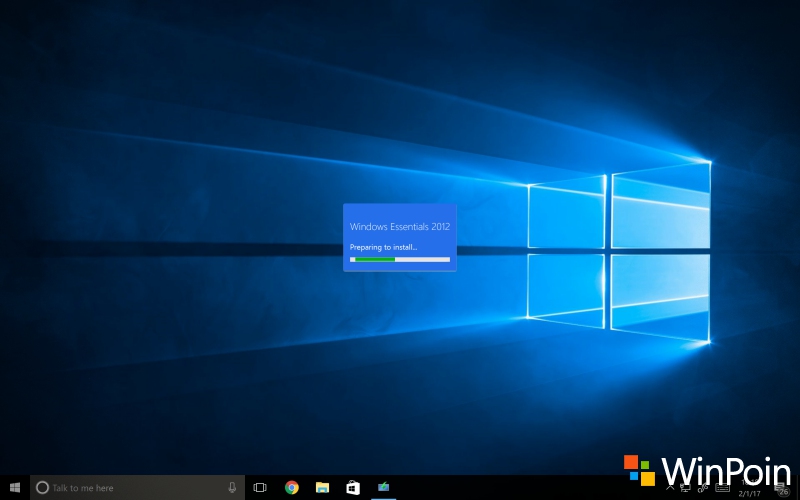This screenshot has height=500, width=800.
Task: Open the Windows Store taskbar icon
Action: point(353,488)
